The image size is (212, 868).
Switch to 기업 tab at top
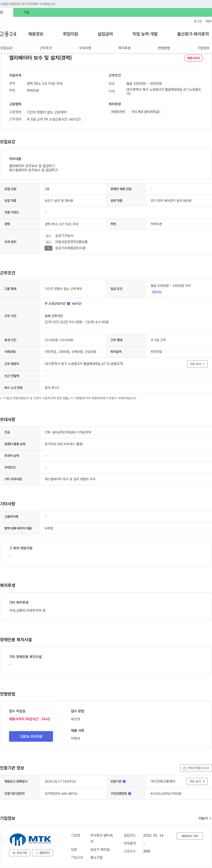(26, 12)
